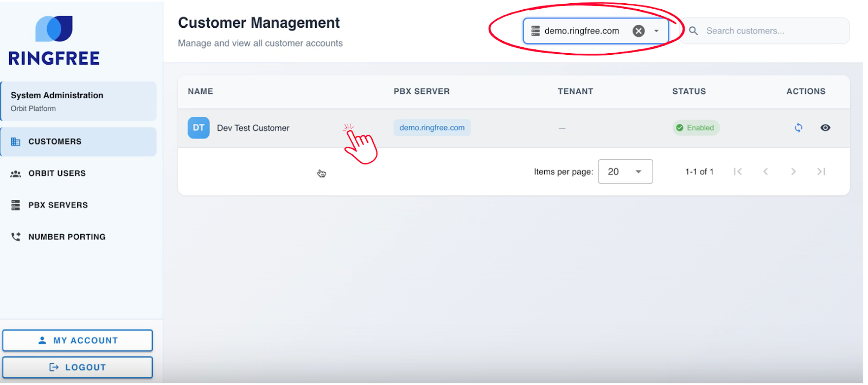Open PBX Servers in sidebar
The width and height of the screenshot is (868, 385).
[58, 205]
